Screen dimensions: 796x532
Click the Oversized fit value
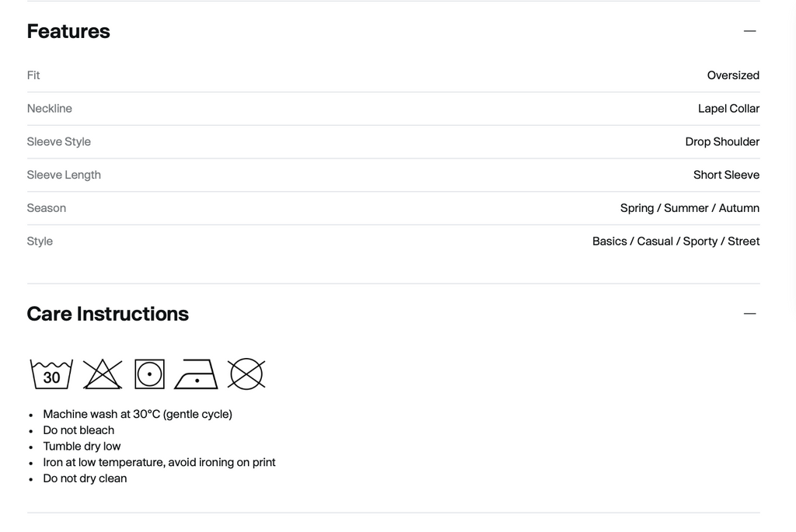point(733,75)
